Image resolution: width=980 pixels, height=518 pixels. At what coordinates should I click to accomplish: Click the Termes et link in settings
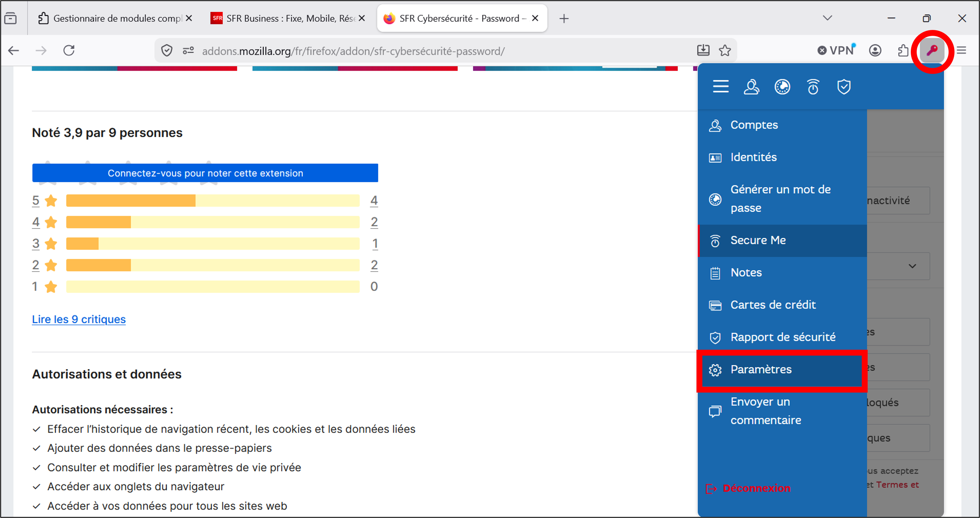pyautogui.click(x=897, y=484)
